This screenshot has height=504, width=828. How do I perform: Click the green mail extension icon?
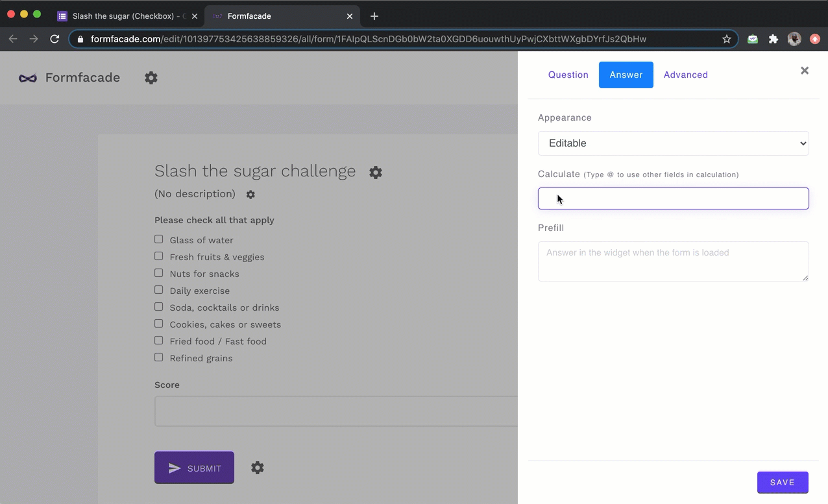tap(753, 39)
